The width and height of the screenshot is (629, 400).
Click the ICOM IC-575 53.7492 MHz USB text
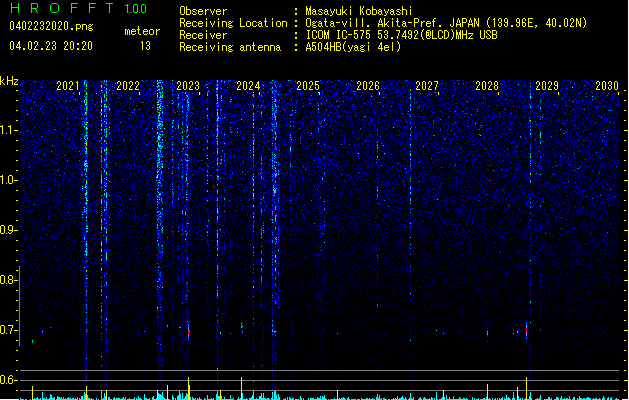(x=402, y=35)
